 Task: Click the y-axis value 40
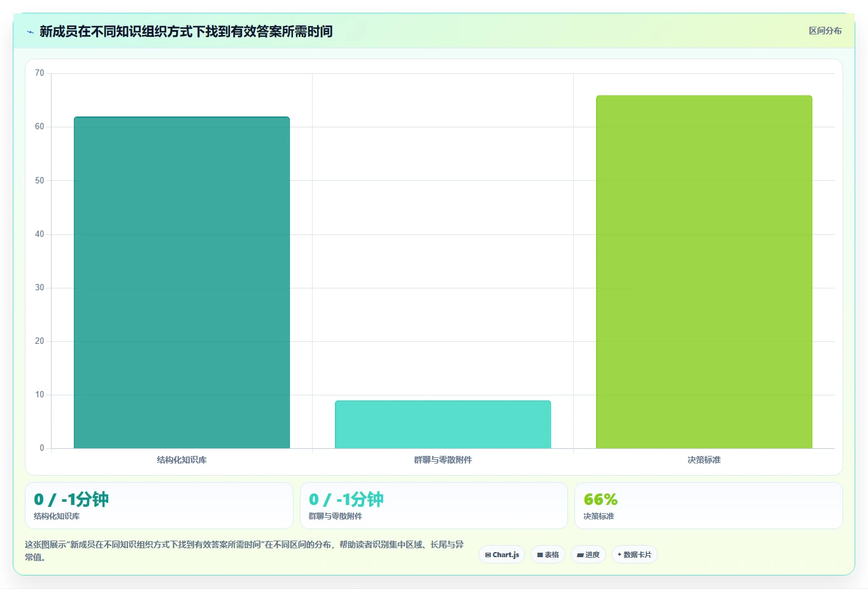click(x=39, y=234)
